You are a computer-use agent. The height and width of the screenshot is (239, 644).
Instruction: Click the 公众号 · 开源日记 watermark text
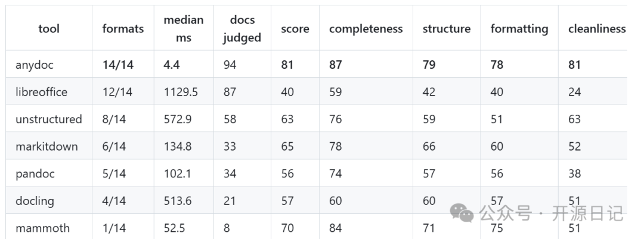click(551, 213)
